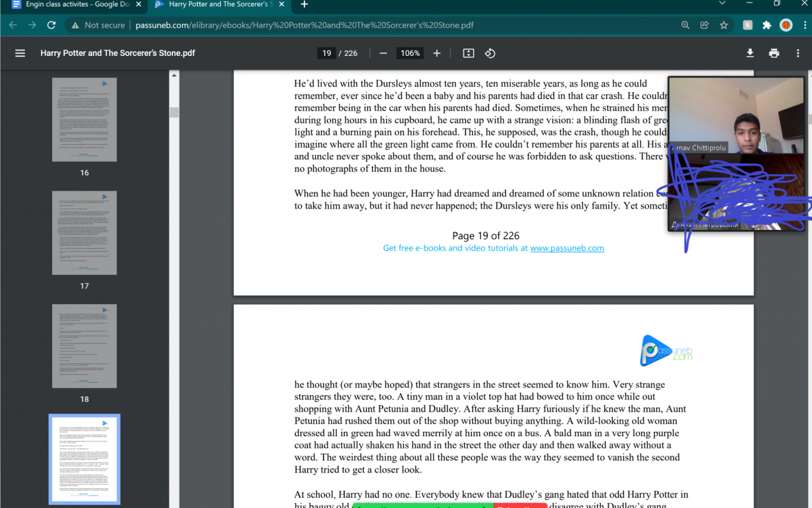Share this page from the address bar
This screenshot has height=508, width=812.
[704, 25]
